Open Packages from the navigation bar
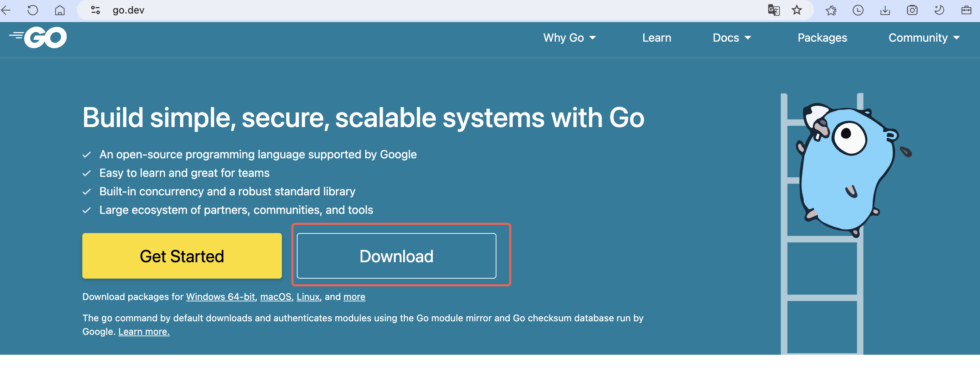 click(x=822, y=38)
